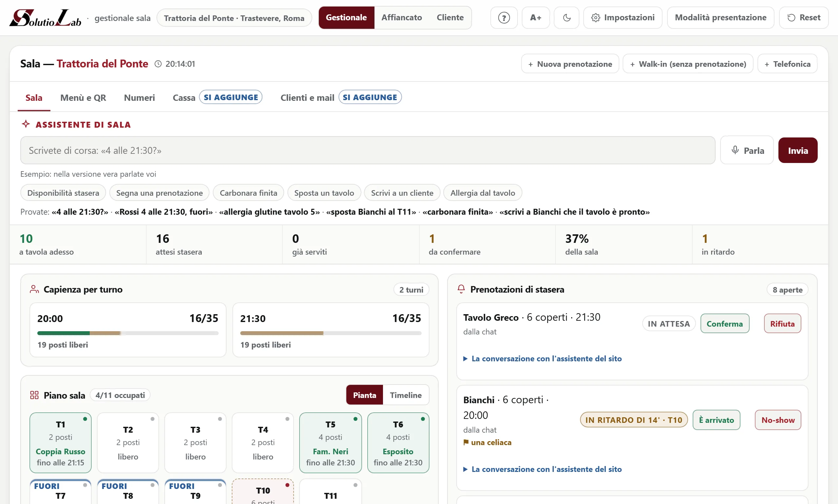Switch to Gestionale view mode
The height and width of the screenshot is (504, 838).
click(x=346, y=18)
